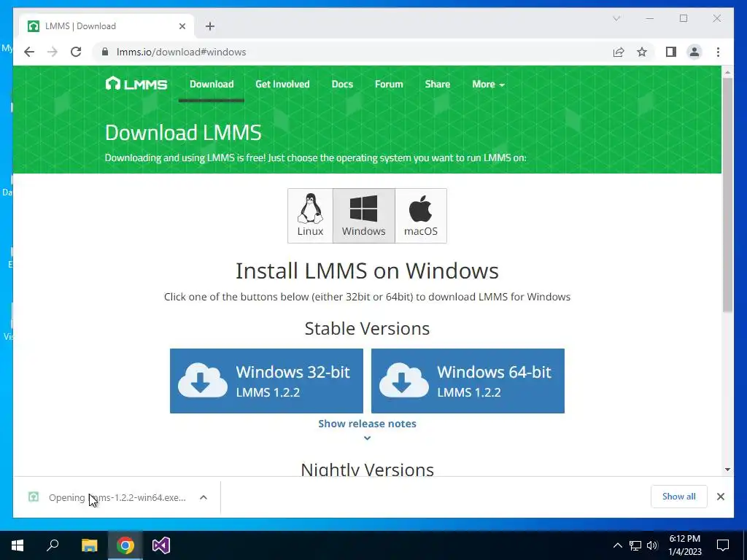
Task: Click the scrollbar up arrow
Action: point(727,72)
